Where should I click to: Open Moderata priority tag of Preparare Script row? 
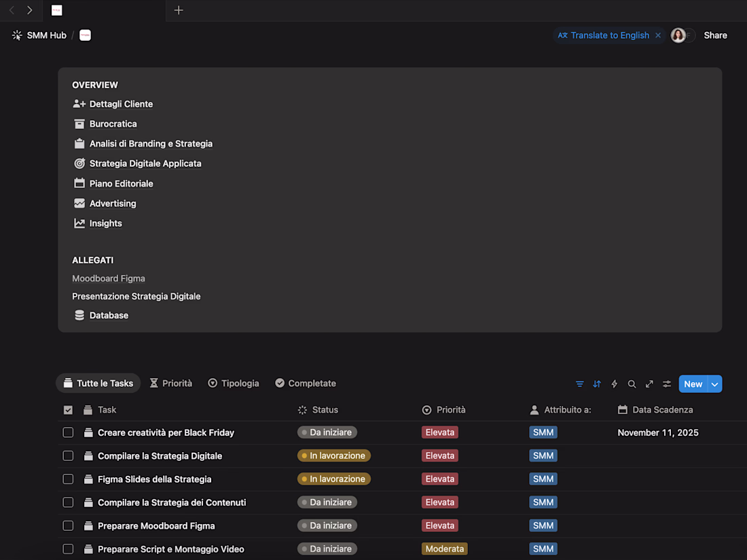445,549
